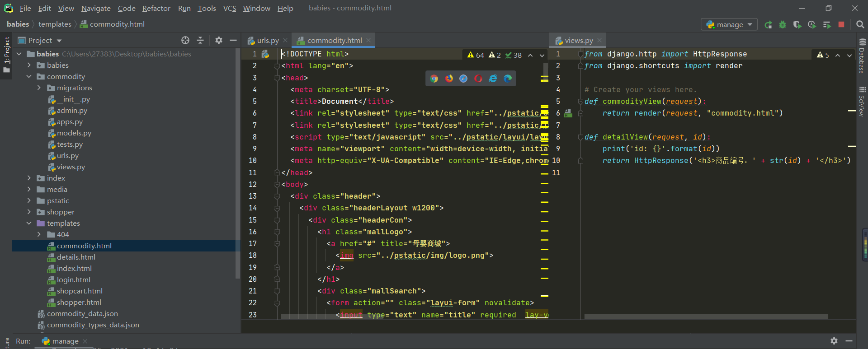
Task: Hide the Project tool window
Action: click(233, 40)
